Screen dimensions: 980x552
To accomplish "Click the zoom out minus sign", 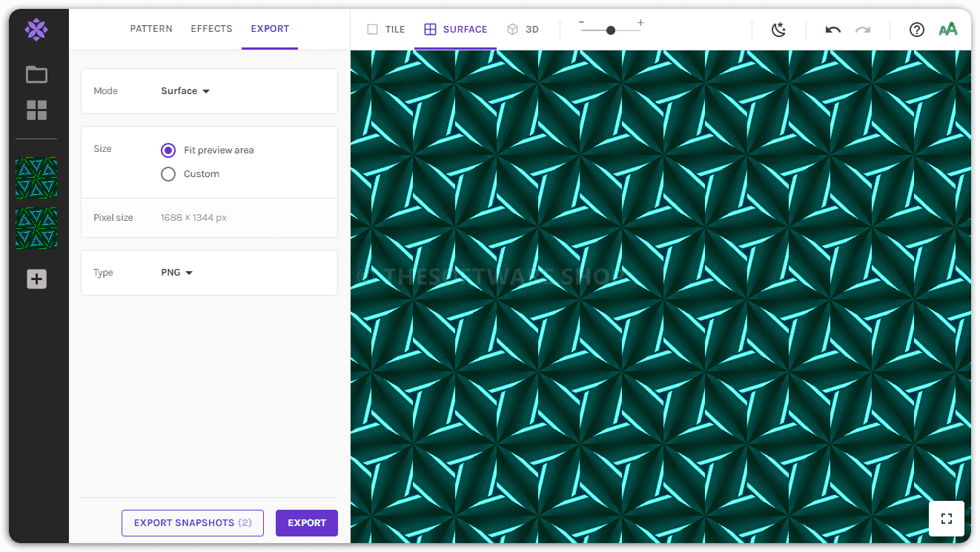I will tap(581, 23).
